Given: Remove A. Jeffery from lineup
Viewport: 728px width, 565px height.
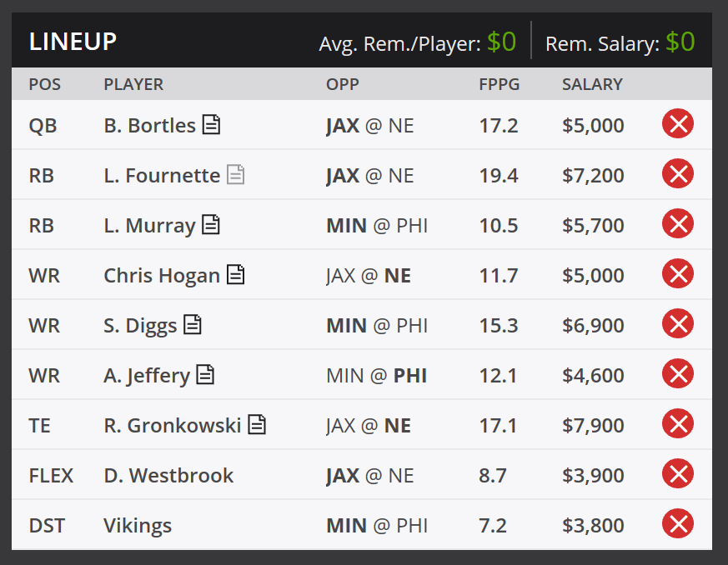Looking at the screenshot, I should pyautogui.click(x=678, y=374).
